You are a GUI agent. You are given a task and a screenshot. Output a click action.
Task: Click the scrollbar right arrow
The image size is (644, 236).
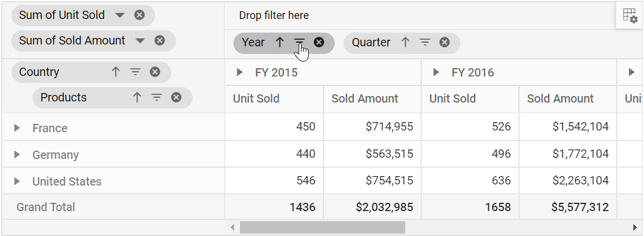click(636, 227)
